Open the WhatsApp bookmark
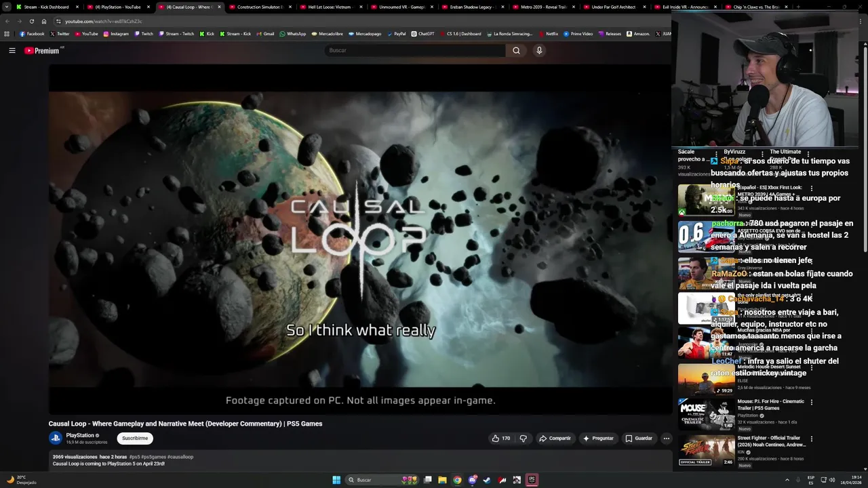 (293, 33)
